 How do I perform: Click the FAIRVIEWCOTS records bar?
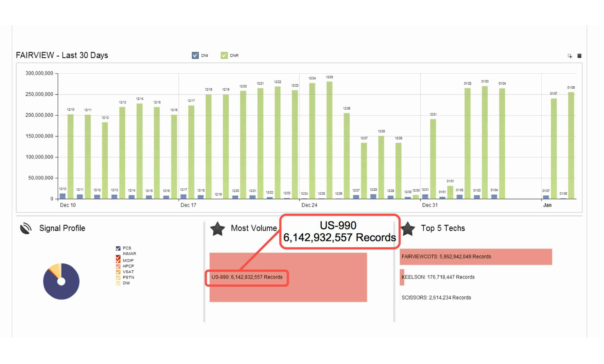coord(475,257)
